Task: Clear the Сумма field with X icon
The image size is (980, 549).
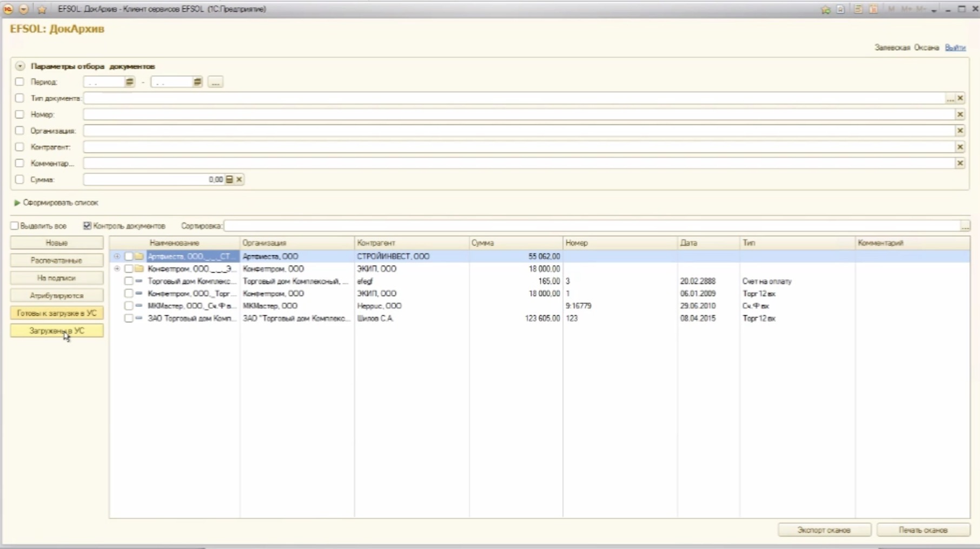Action: [239, 180]
